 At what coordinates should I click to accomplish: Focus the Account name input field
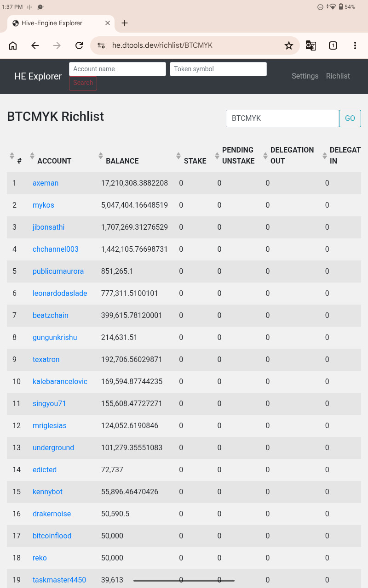(x=117, y=69)
